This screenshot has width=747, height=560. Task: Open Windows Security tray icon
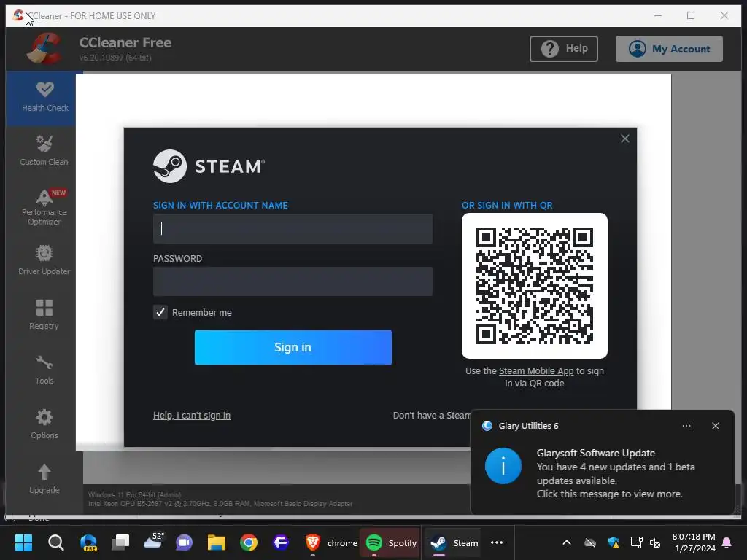(614, 542)
